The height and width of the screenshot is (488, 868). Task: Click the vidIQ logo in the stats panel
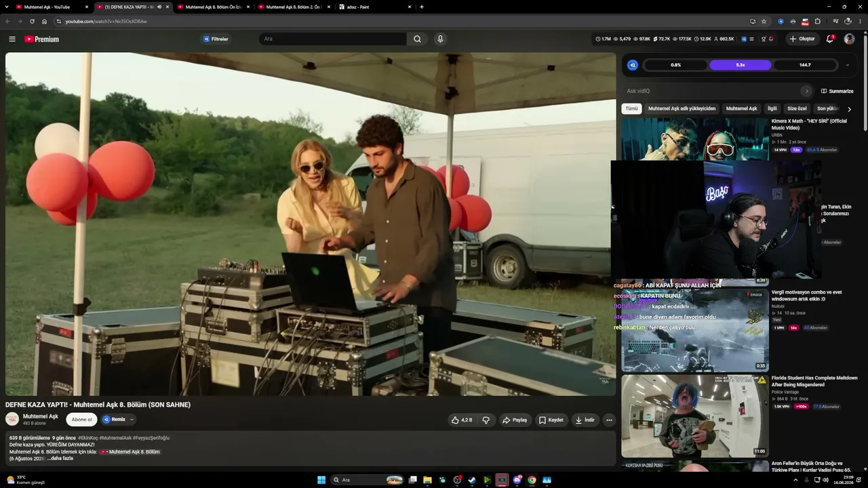(633, 65)
